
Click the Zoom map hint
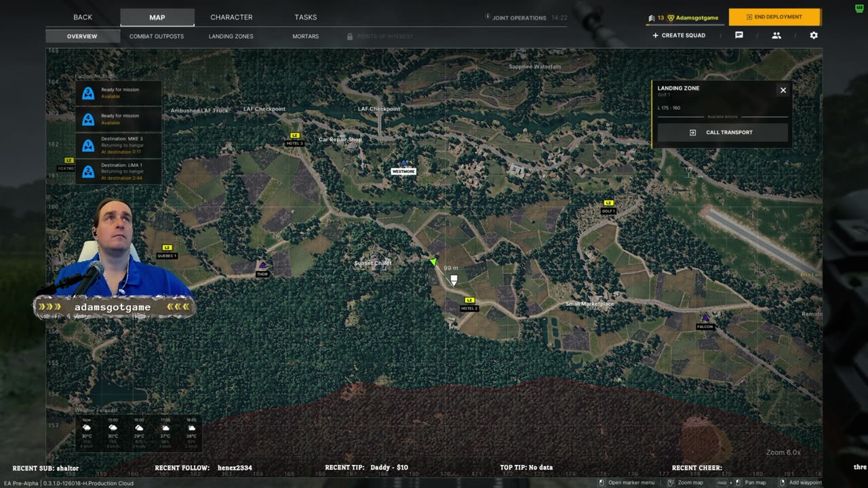click(x=685, y=483)
